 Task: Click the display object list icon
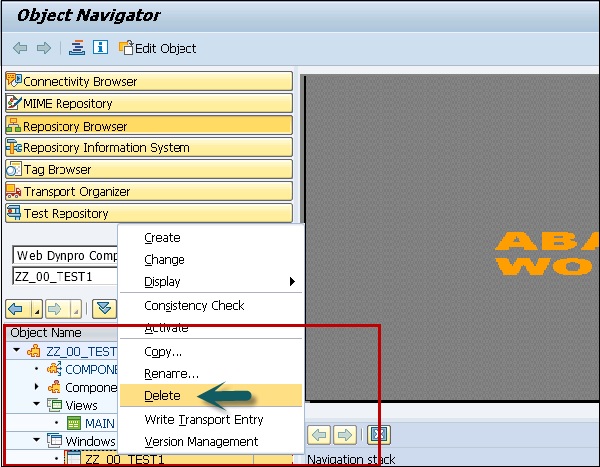77,48
